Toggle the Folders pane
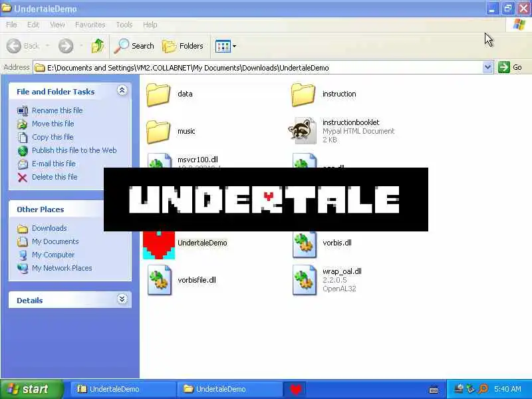532x399 pixels. pos(183,46)
